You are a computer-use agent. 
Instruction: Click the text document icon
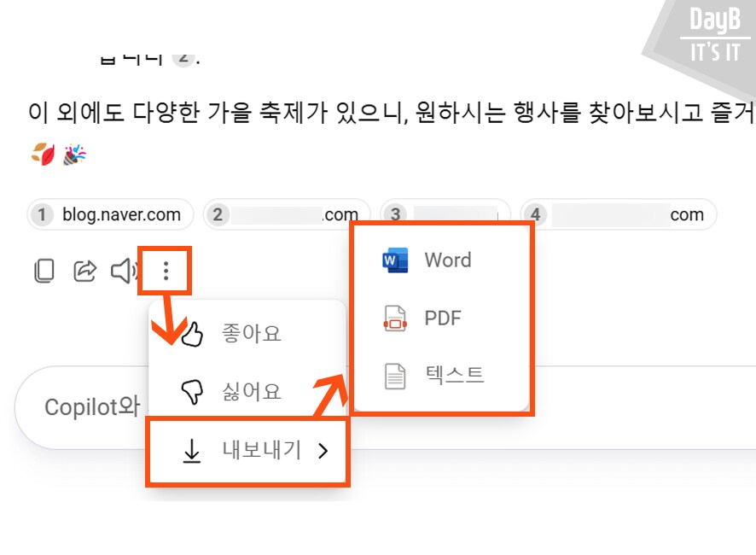tap(395, 376)
